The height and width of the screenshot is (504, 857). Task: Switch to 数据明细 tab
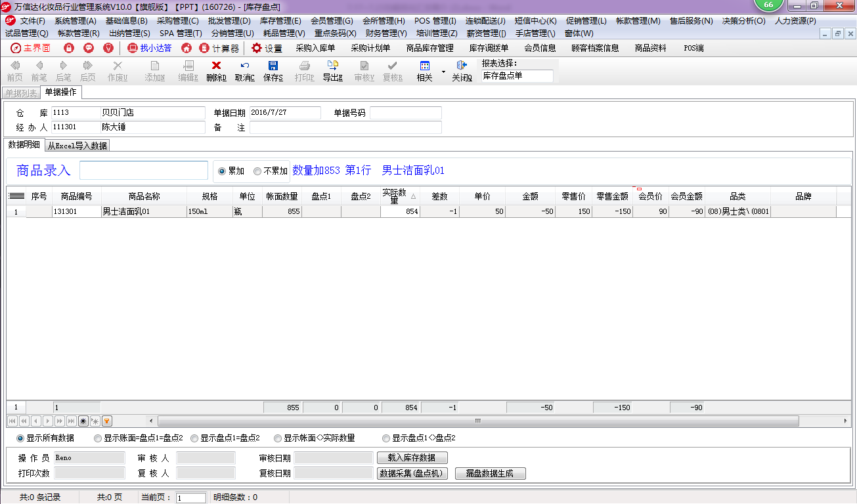[x=24, y=145]
